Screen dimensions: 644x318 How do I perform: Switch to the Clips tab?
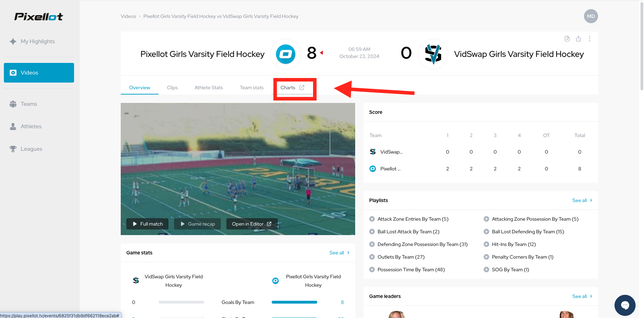pos(172,87)
